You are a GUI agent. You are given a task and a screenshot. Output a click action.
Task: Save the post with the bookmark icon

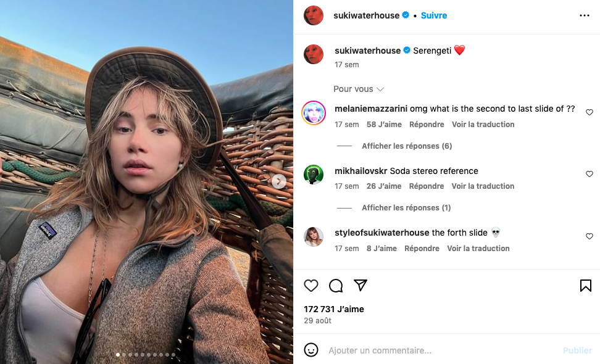586,286
